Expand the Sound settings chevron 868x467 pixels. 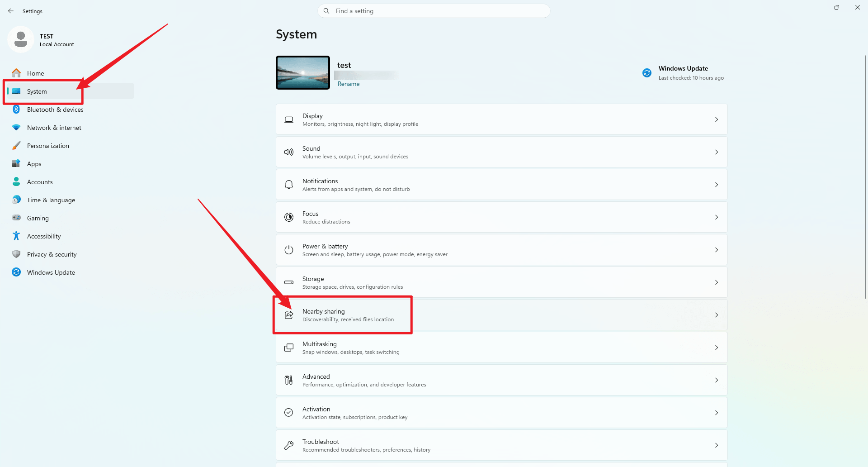tap(717, 152)
